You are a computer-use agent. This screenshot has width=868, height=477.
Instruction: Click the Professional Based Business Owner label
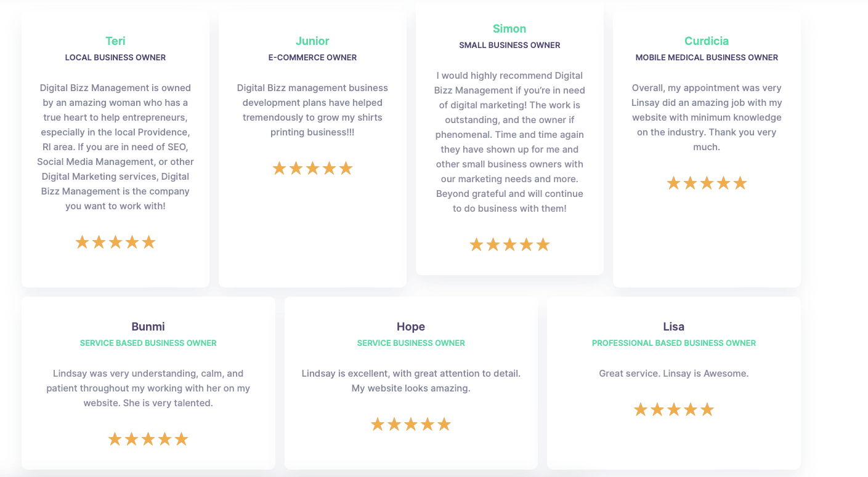pyautogui.click(x=673, y=343)
